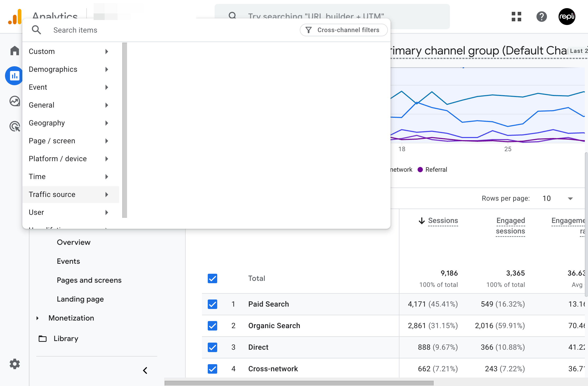Open the Overview report link

click(74, 242)
